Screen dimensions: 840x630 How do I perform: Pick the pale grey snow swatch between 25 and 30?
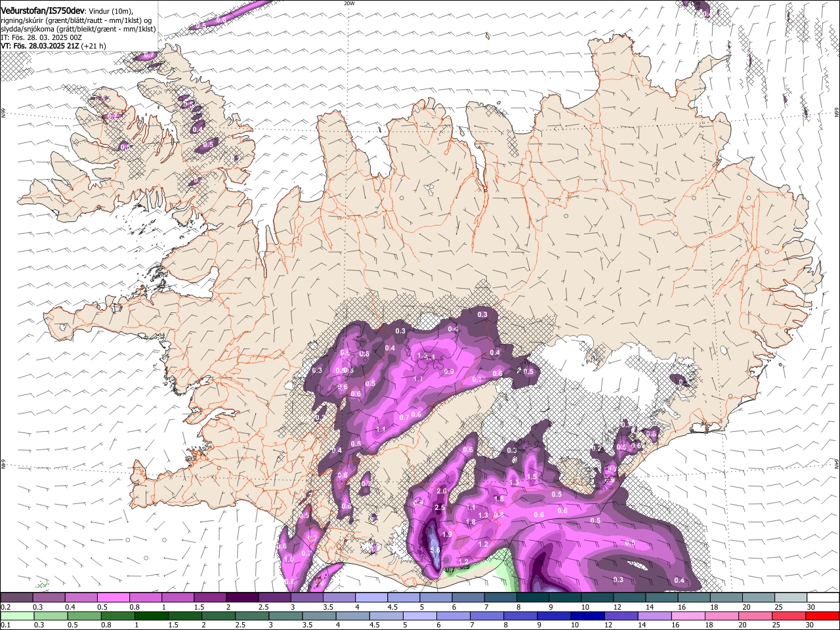click(x=791, y=598)
